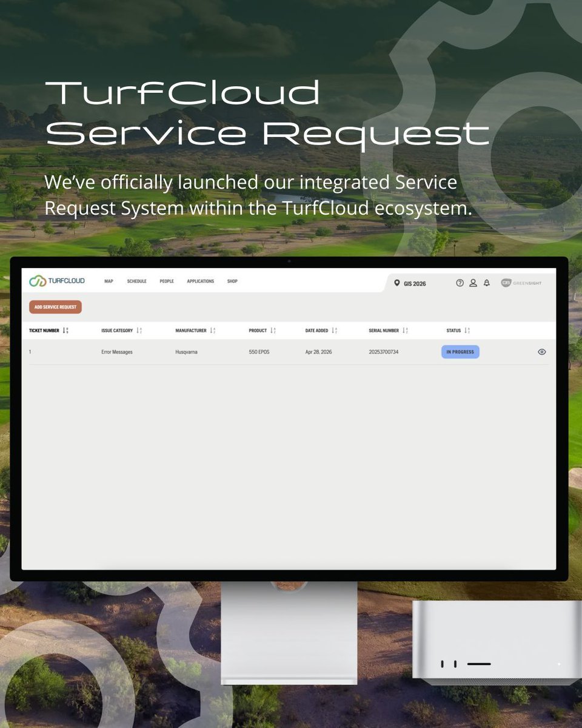
Task: View ticket 1 details with eye icon
Action: [542, 352]
